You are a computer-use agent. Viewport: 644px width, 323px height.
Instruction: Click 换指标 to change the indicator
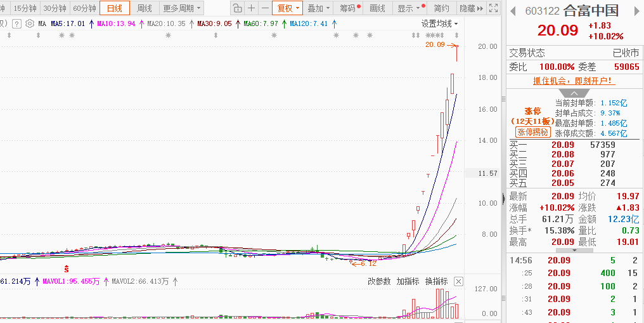click(x=437, y=282)
